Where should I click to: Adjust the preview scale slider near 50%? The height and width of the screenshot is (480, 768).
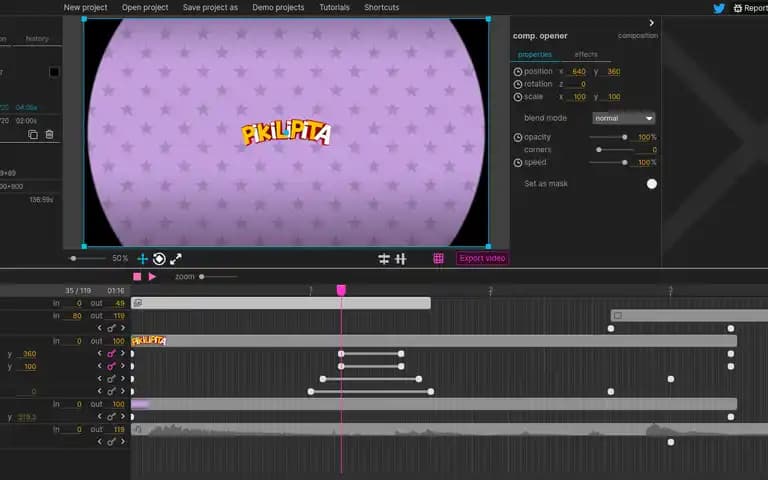(87, 259)
